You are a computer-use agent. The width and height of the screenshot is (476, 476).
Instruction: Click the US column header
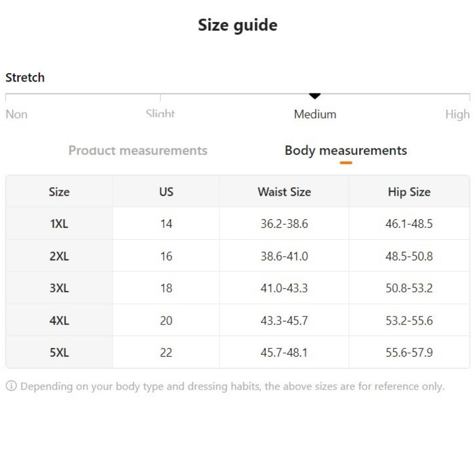tap(166, 192)
